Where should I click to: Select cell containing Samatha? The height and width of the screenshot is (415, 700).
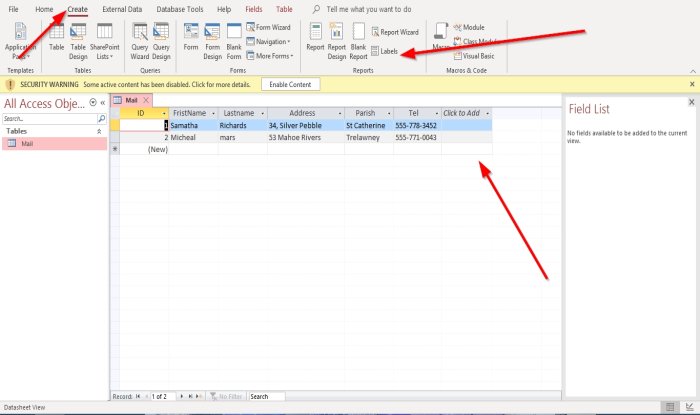193,125
